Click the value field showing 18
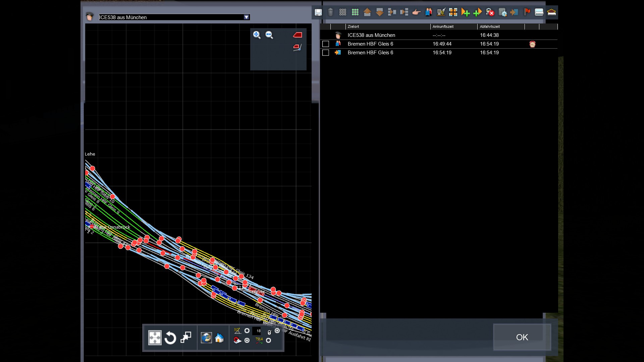This screenshot has width=644, height=362. point(258,331)
